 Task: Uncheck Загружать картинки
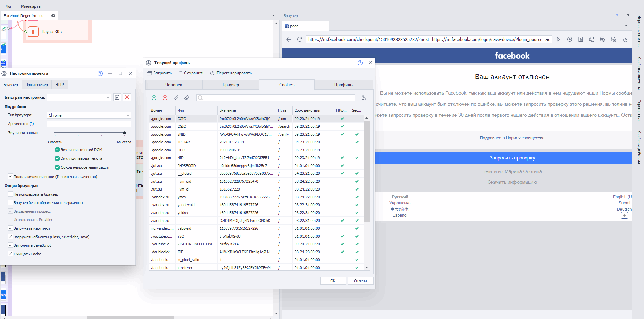[x=10, y=228]
